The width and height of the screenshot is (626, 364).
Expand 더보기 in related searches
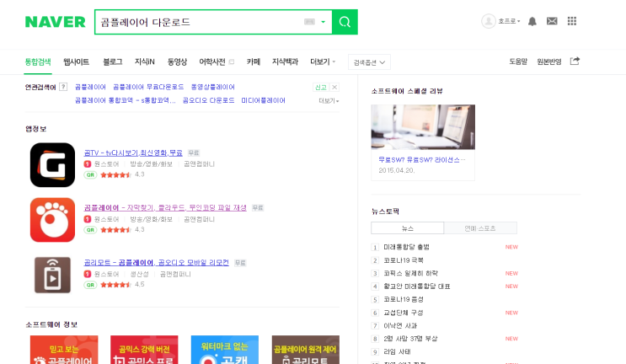click(329, 101)
